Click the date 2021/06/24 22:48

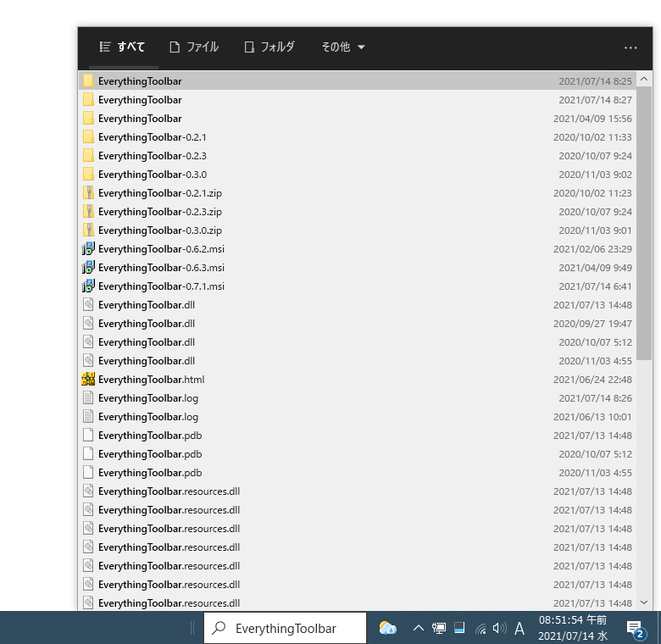(592, 380)
